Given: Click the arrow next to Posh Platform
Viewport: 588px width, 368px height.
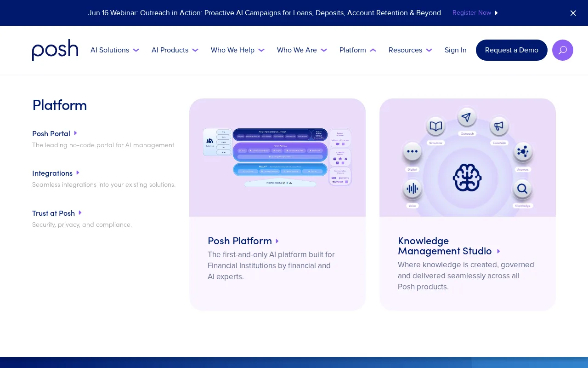Looking at the screenshot, I should 277,241.
